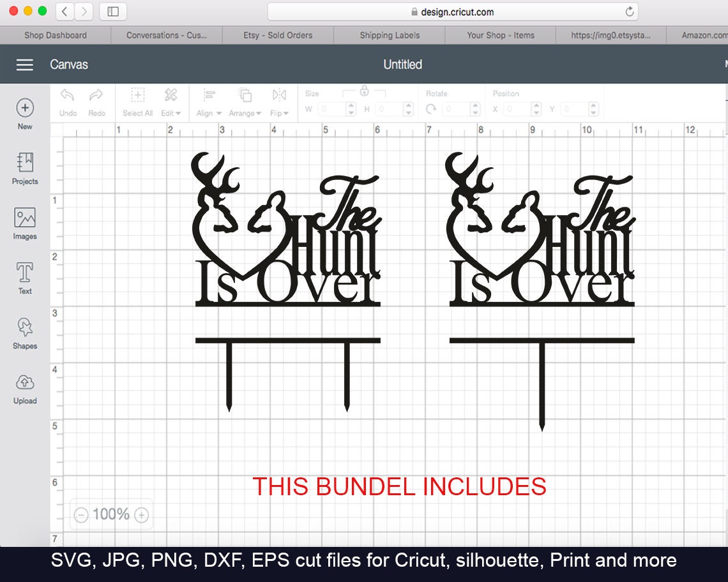Enable rotation by clicking the Rotate control
This screenshot has width=728, height=582.
[432, 108]
